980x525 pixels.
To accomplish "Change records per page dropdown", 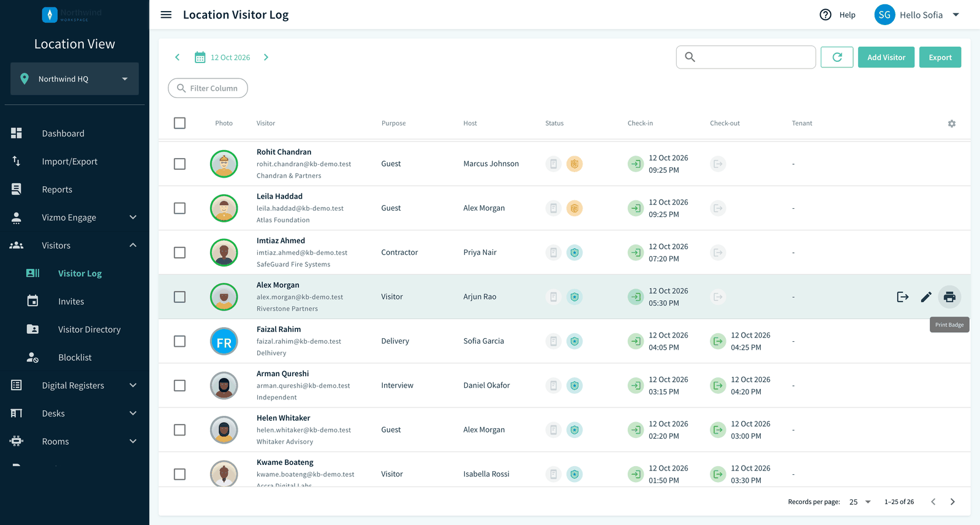I will point(860,502).
